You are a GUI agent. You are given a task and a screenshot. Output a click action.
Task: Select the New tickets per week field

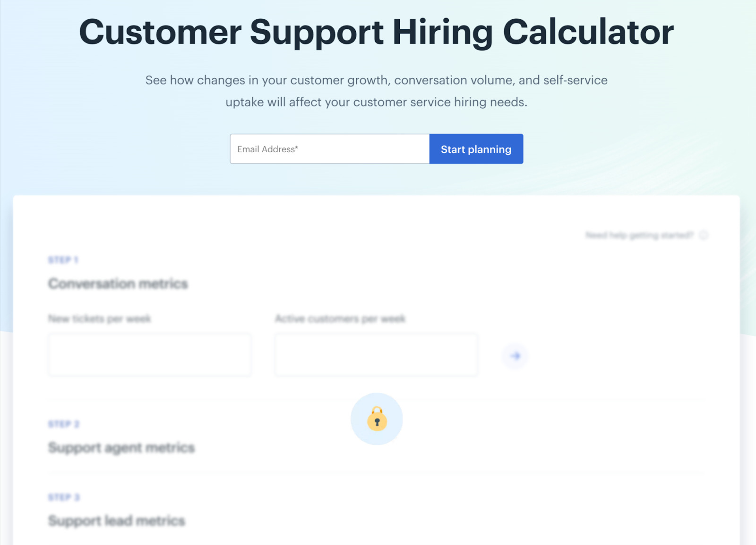click(149, 355)
